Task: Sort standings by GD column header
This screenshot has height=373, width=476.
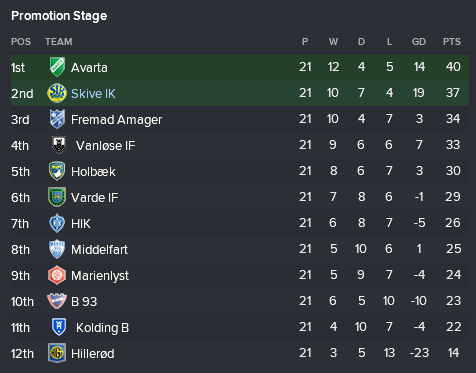Action: tap(419, 42)
